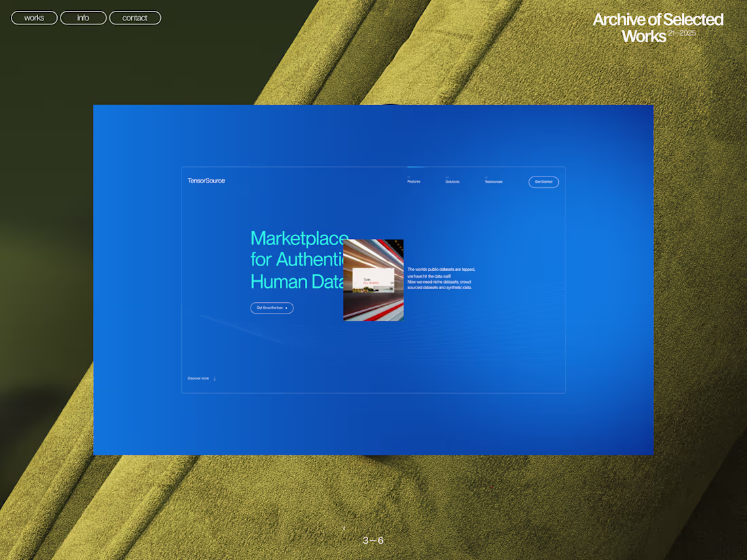The height and width of the screenshot is (560, 747).
Task: Click the downward arrow beside Discover more
Action: [213, 378]
